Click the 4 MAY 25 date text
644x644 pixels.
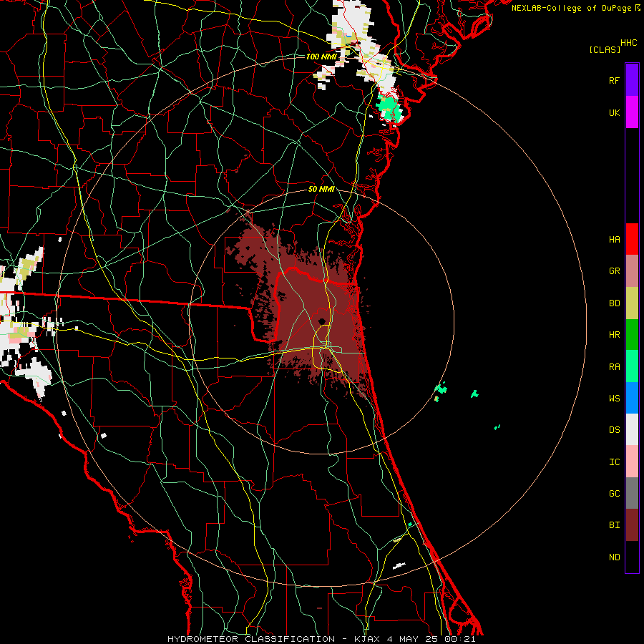413,639
